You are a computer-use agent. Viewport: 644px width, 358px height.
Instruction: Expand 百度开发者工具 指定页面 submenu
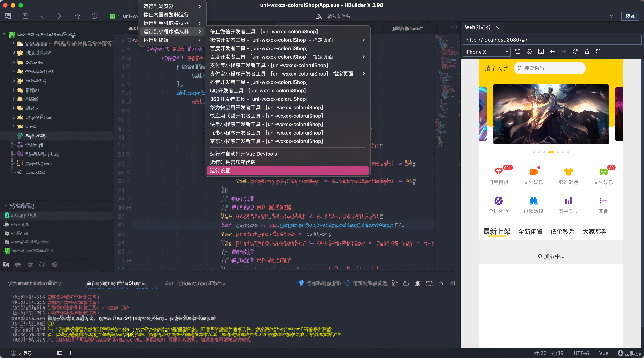point(287,57)
